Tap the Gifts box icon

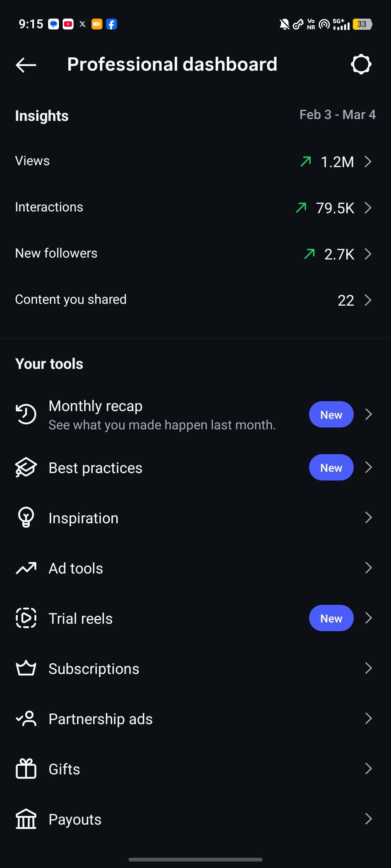pyautogui.click(x=26, y=768)
